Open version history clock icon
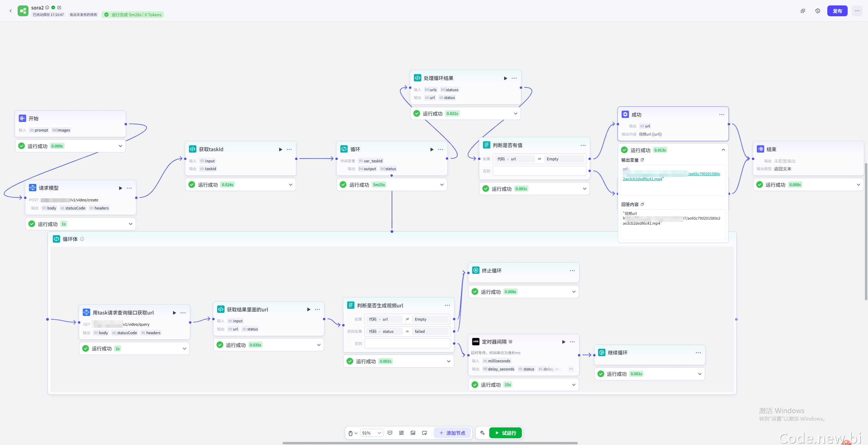This screenshot has height=445, width=868. [x=818, y=11]
